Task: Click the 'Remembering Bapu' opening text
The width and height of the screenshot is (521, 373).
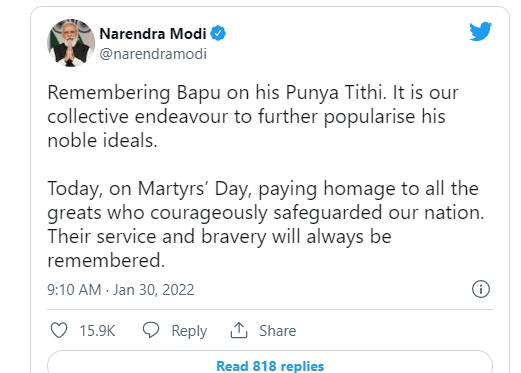Action: tap(134, 93)
